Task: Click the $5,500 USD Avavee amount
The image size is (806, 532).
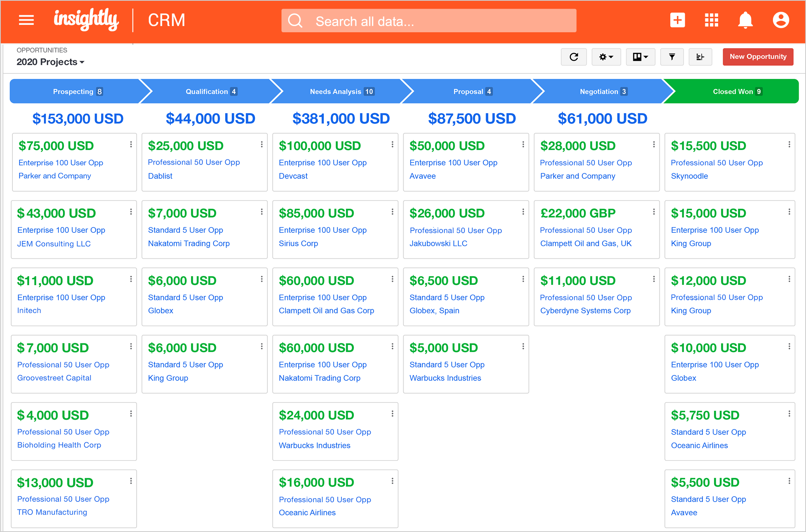Action: pos(705,483)
